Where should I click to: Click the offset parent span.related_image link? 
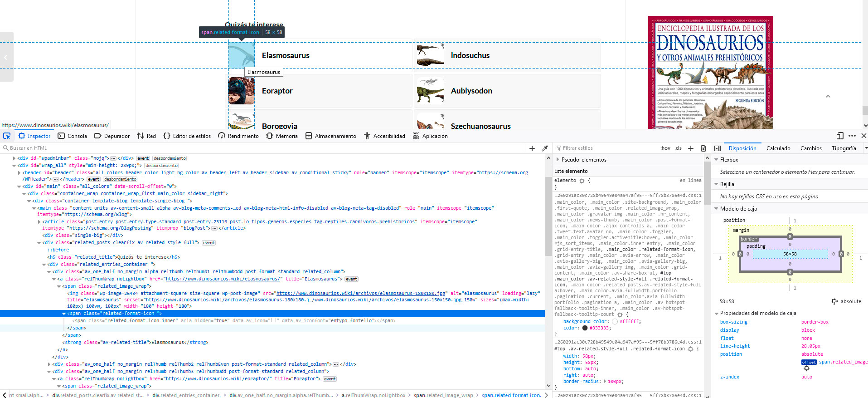843,362
